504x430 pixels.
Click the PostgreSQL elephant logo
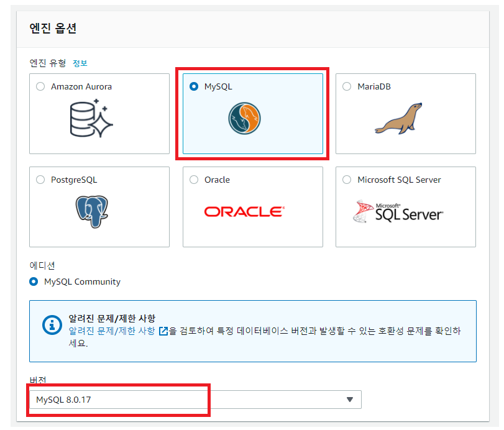(x=92, y=211)
